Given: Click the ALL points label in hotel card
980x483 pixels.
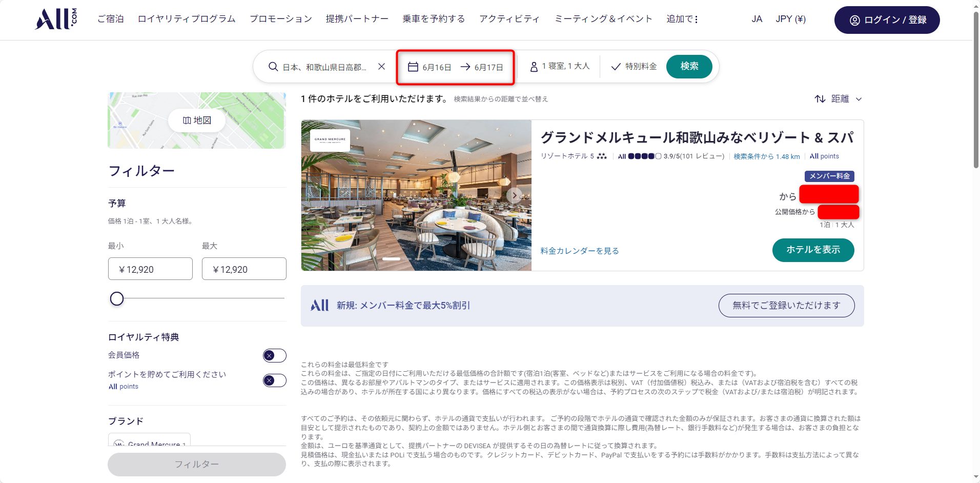Looking at the screenshot, I should click(x=824, y=156).
